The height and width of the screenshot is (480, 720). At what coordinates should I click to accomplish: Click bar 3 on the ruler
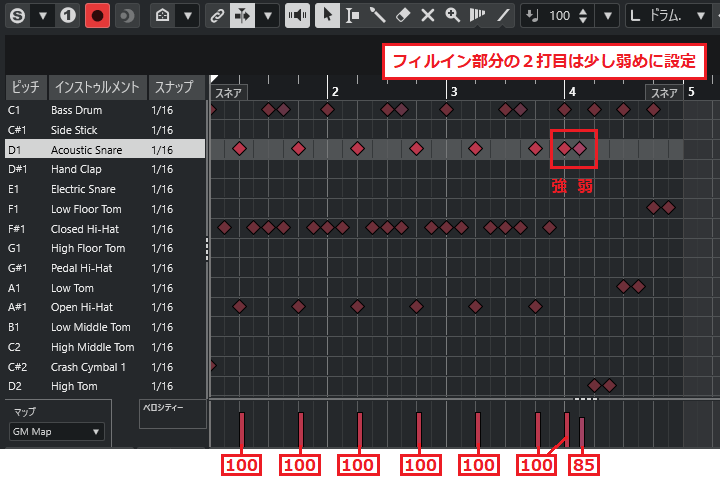coord(454,91)
